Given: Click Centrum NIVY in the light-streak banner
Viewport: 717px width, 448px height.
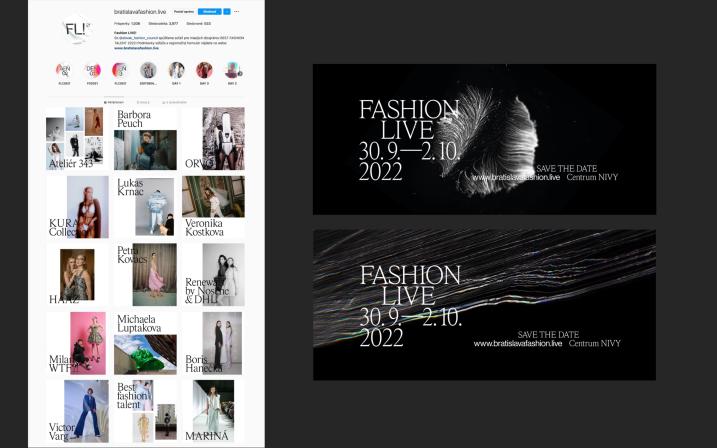Looking at the screenshot, I should pyautogui.click(x=594, y=343).
